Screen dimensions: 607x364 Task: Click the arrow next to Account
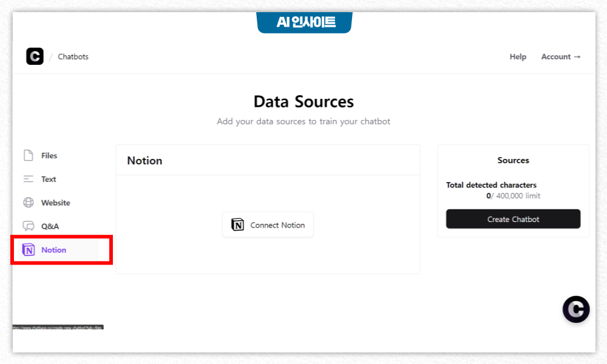(577, 57)
